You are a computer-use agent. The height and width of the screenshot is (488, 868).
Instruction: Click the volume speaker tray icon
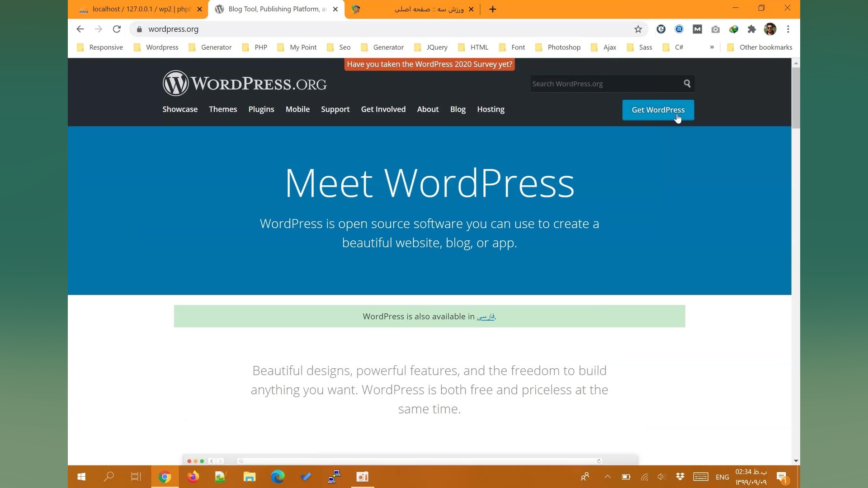662,477
